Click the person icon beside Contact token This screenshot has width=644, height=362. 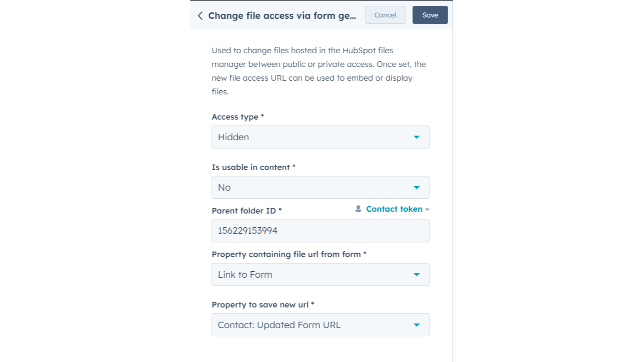(358, 209)
